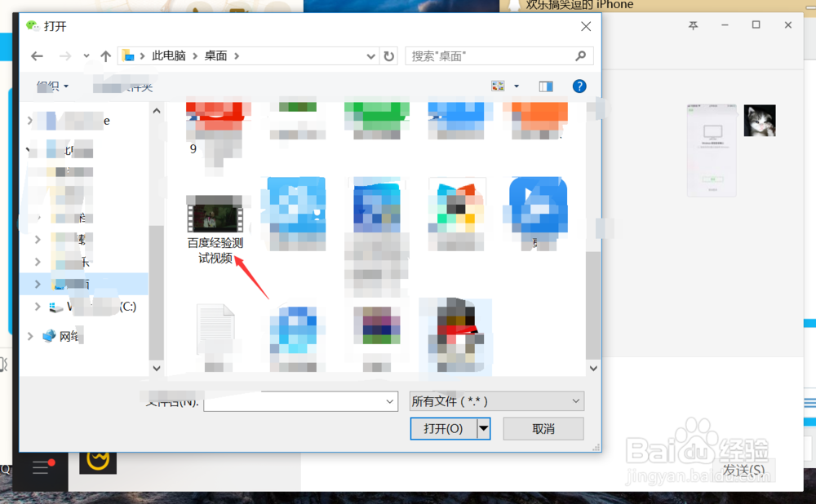The image size is (816, 504).
Task: Open view options dropdown arrow
Action: click(x=517, y=86)
